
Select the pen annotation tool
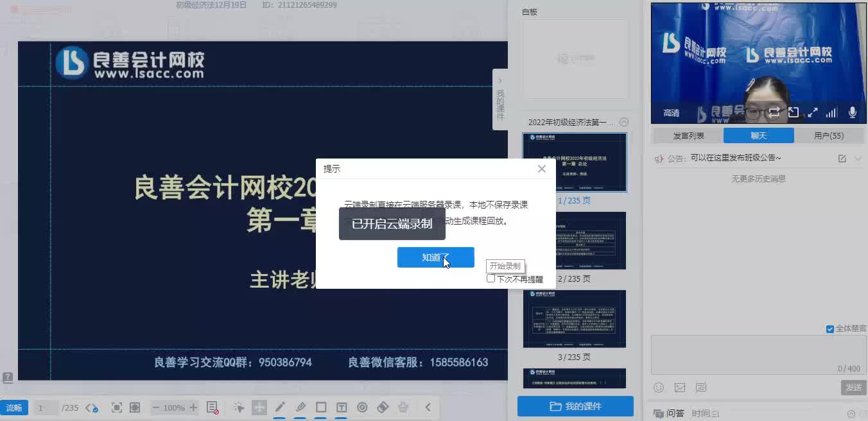pyautogui.click(x=280, y=407)
